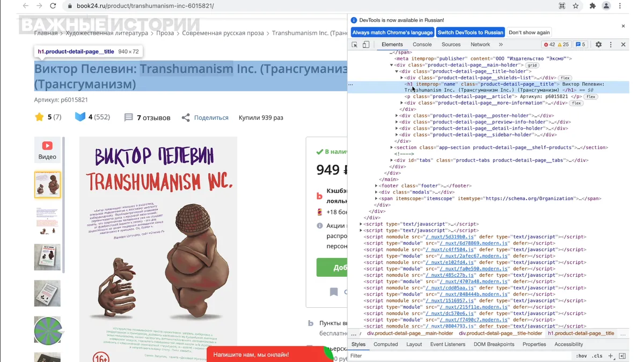Click Switch DevTools to Russian button
644x362 pixels.
[471, 32]
